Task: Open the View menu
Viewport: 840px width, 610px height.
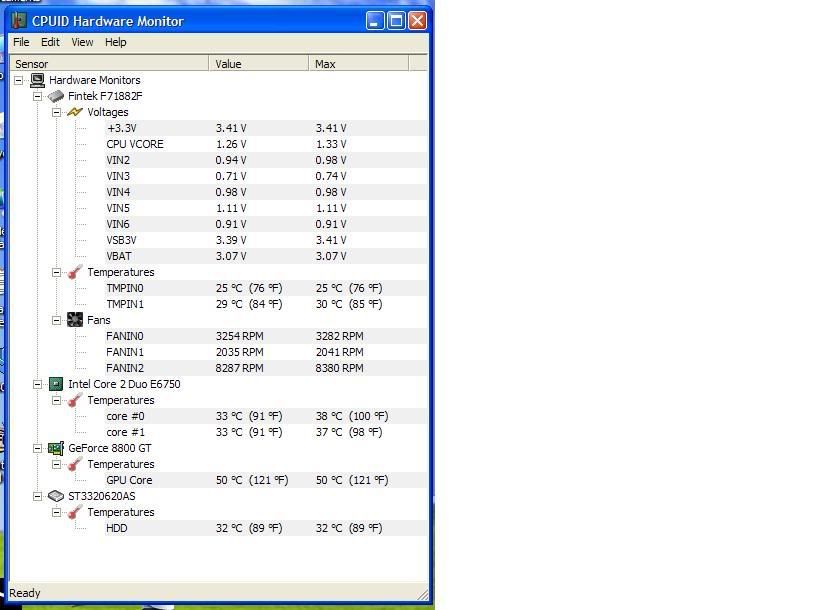Action: (82, 42)
